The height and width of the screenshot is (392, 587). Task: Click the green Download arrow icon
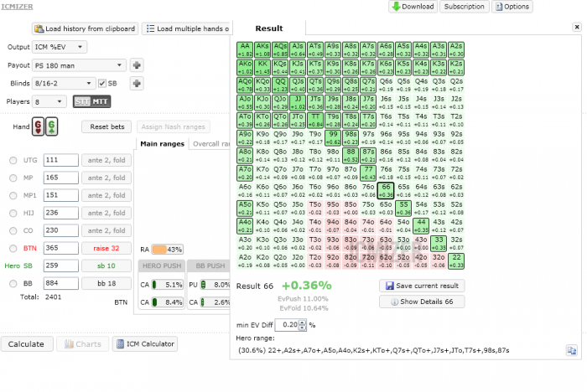point(396,7)
